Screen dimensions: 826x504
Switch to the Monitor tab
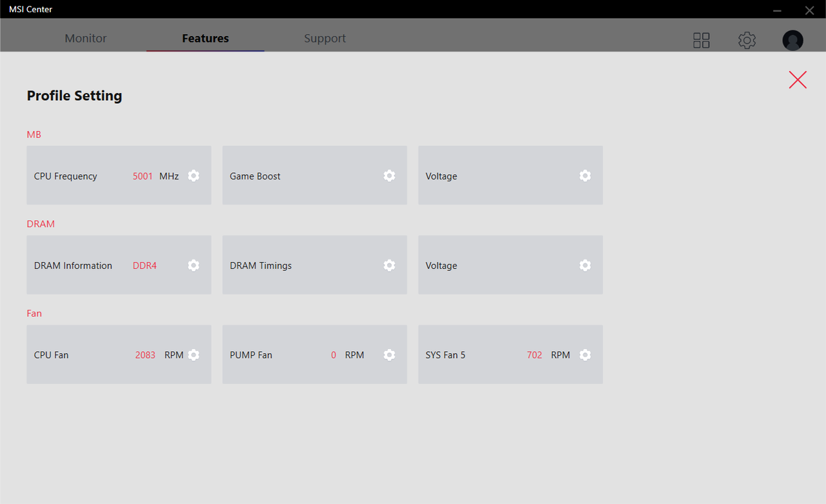pos(86,39)
